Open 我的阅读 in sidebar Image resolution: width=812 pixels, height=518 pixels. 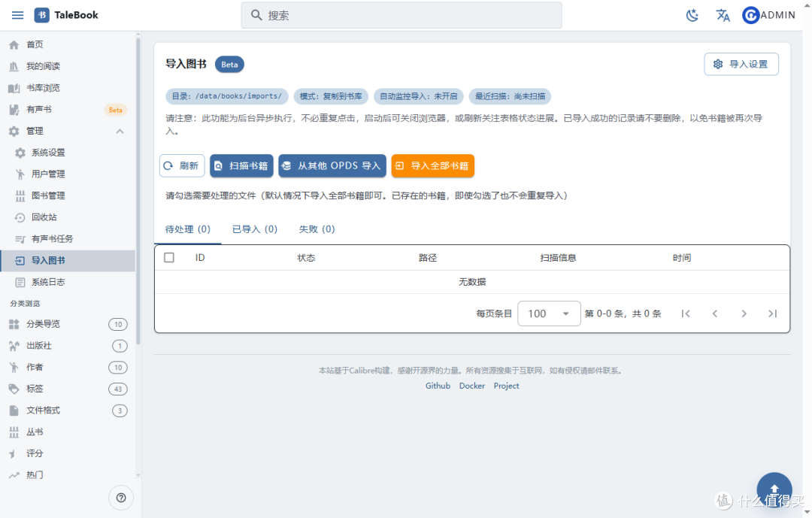(x=68, y=66)
